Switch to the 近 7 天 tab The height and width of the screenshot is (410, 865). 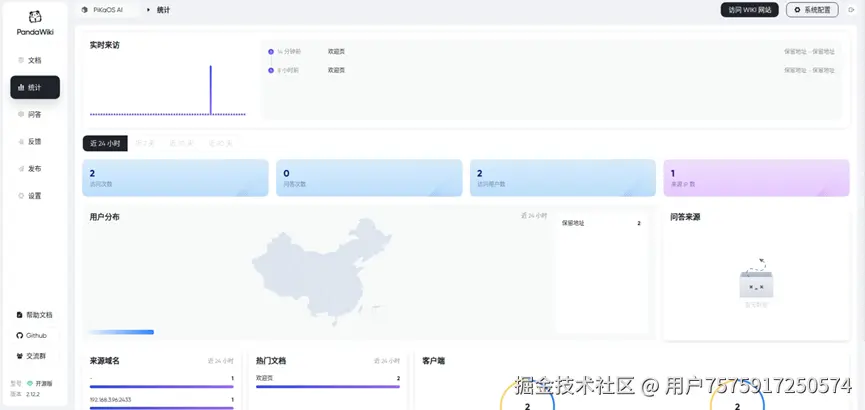145,143
